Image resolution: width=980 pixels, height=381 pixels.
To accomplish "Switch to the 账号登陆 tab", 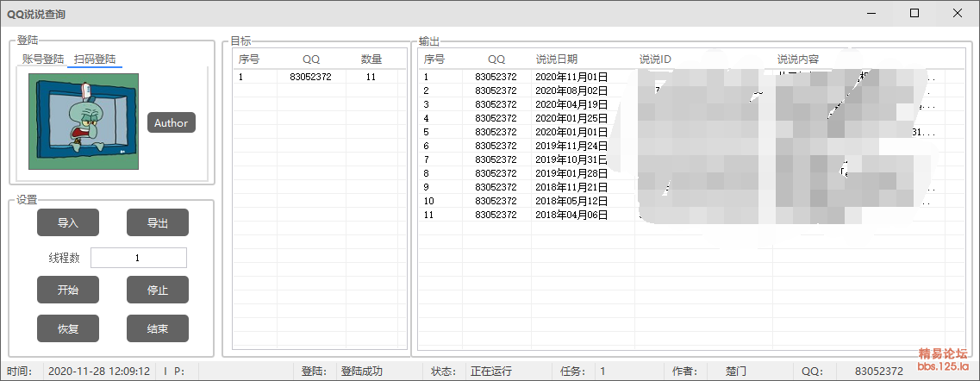I will (43, 59).
